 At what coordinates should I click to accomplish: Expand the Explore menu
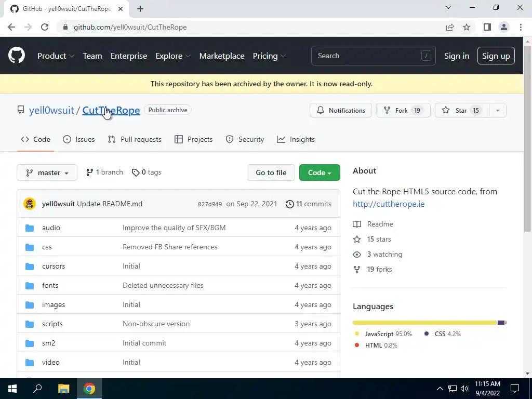(173, 56)
